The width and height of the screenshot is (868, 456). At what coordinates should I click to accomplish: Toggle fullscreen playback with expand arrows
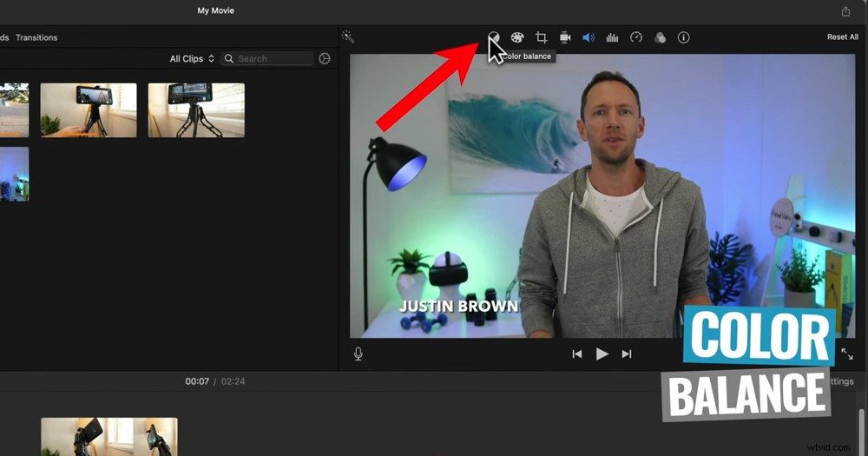coord(847,354)
